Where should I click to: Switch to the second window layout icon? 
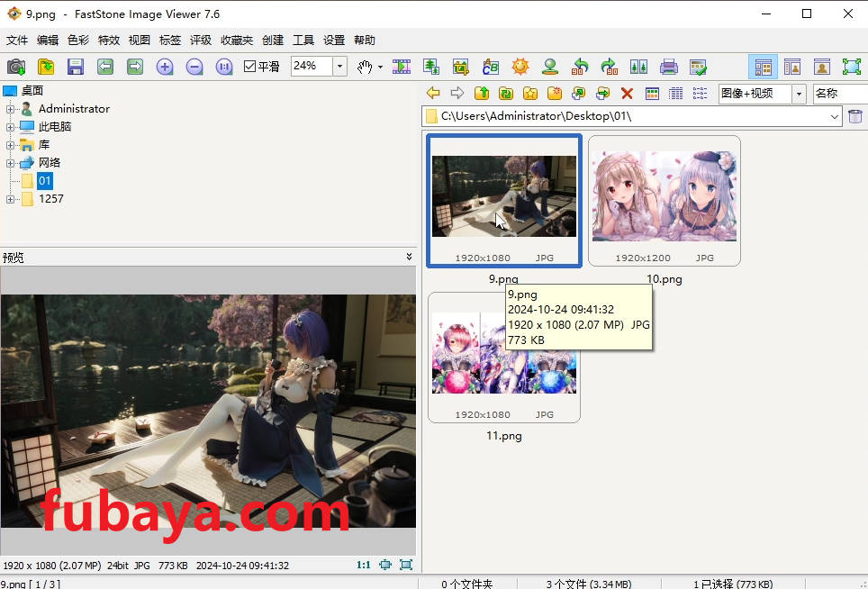792,67
